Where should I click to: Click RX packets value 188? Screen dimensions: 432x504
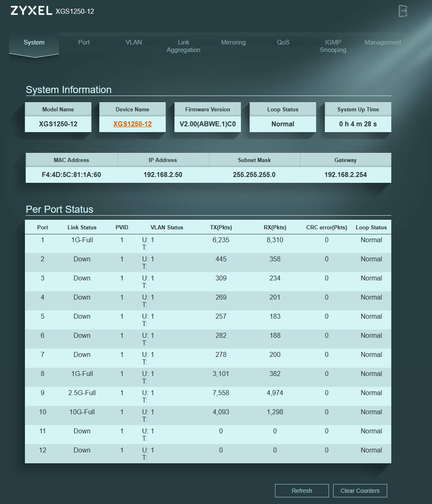click(x=275, y=335)
